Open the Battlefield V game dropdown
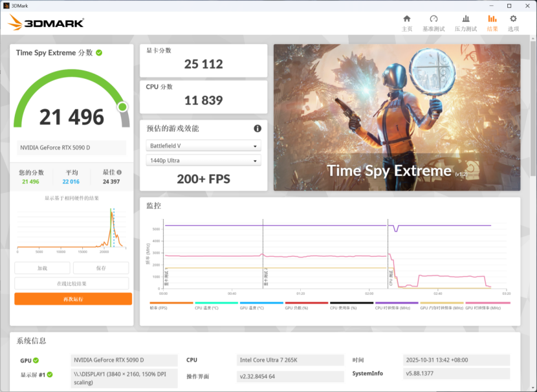 click(x=203, y=146)
